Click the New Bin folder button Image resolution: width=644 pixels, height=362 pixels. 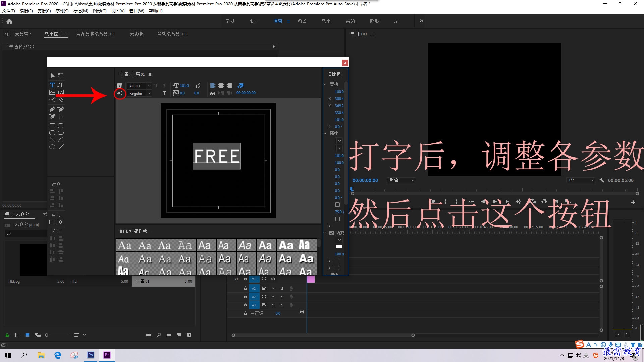point(169,335)
